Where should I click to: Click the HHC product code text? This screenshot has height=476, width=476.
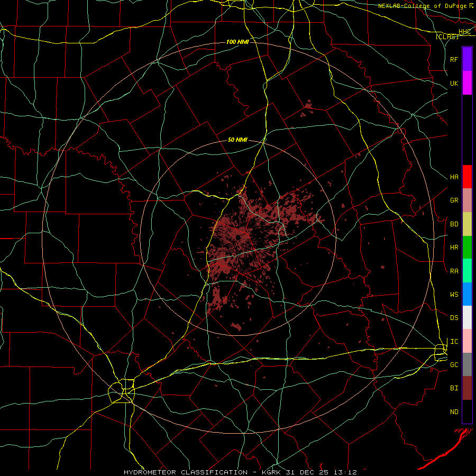pos(465,32)
